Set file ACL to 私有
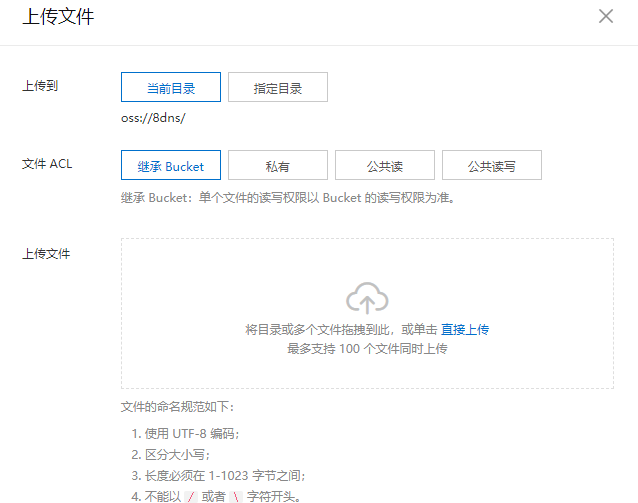This screenshot has height=503, width=638. [277, 166]
